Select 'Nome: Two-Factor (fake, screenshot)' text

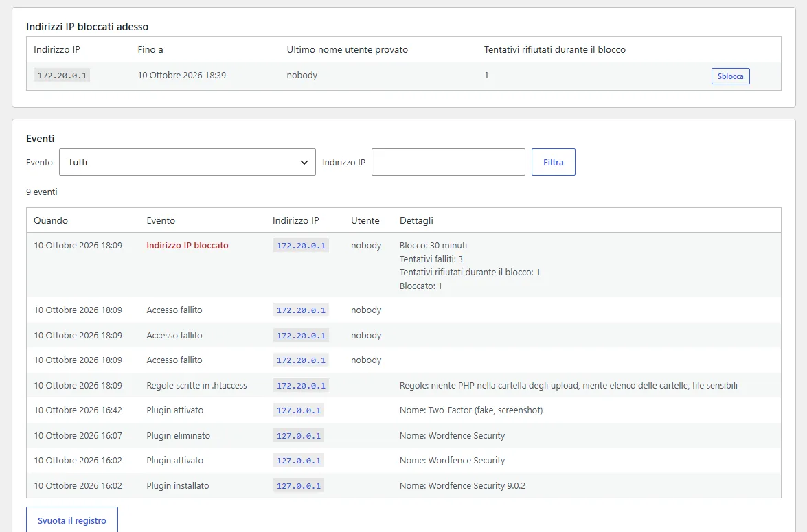coord(471,410)
